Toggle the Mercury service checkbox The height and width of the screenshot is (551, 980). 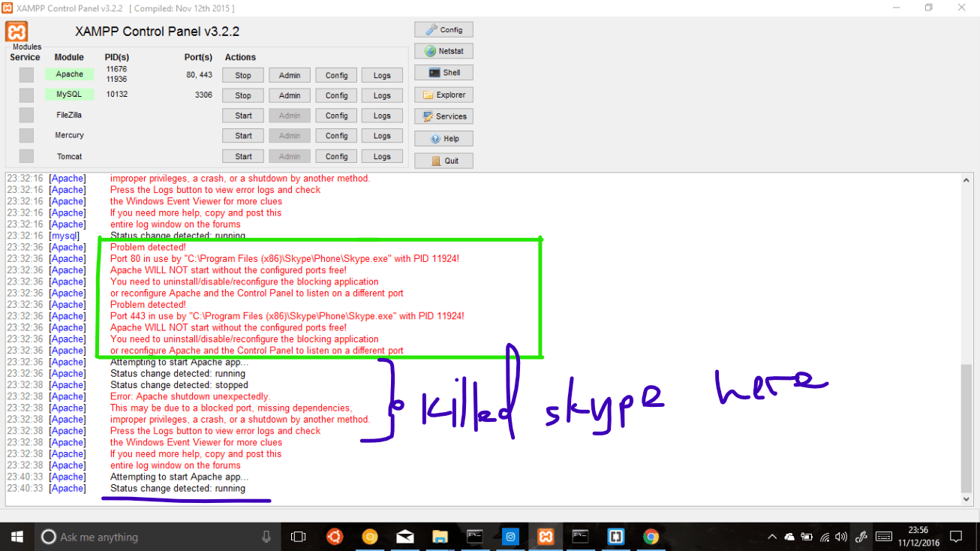tap(26, 135)
